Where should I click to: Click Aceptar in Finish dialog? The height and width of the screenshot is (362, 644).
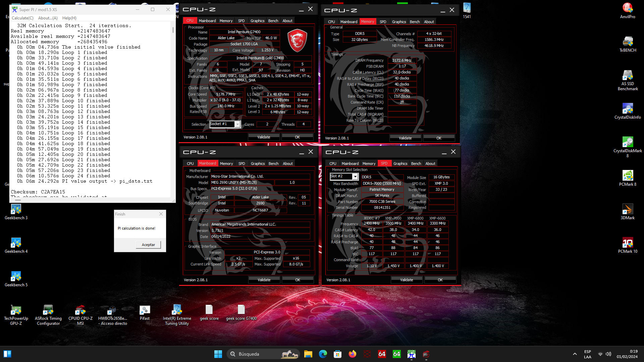(x=148, y=245)
